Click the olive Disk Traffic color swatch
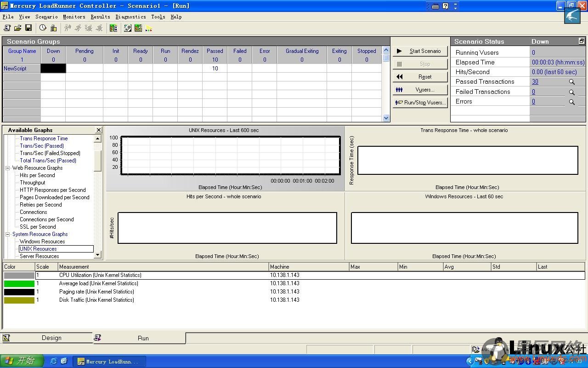 [x=19, y=300]
